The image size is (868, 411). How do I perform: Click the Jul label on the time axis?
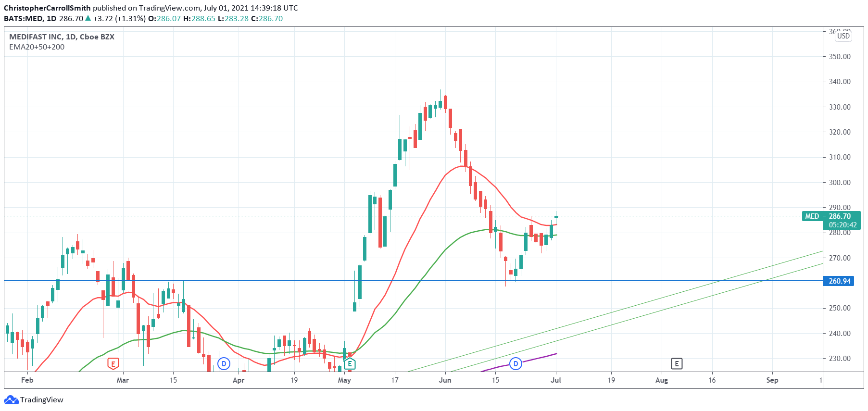point(556,380)
